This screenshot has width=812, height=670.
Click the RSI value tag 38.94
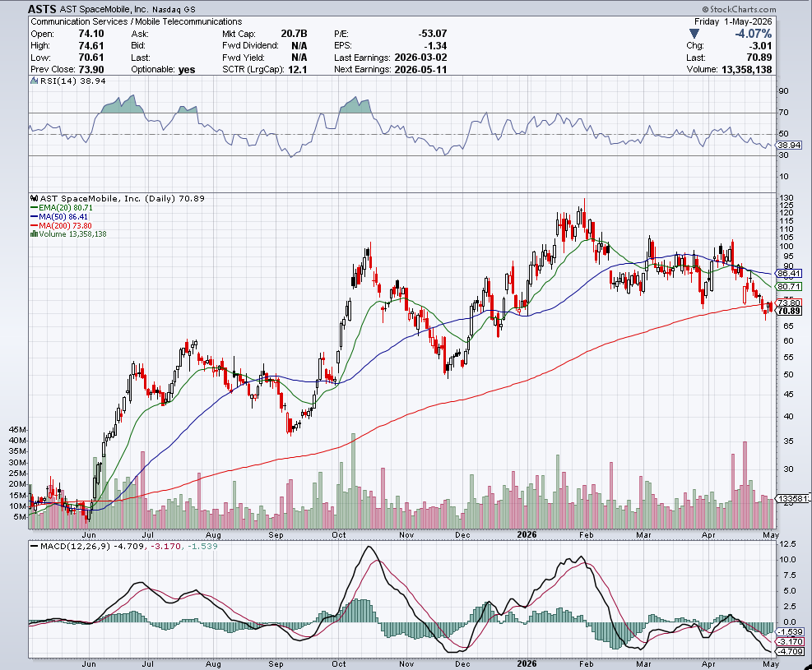coord(789,146)
